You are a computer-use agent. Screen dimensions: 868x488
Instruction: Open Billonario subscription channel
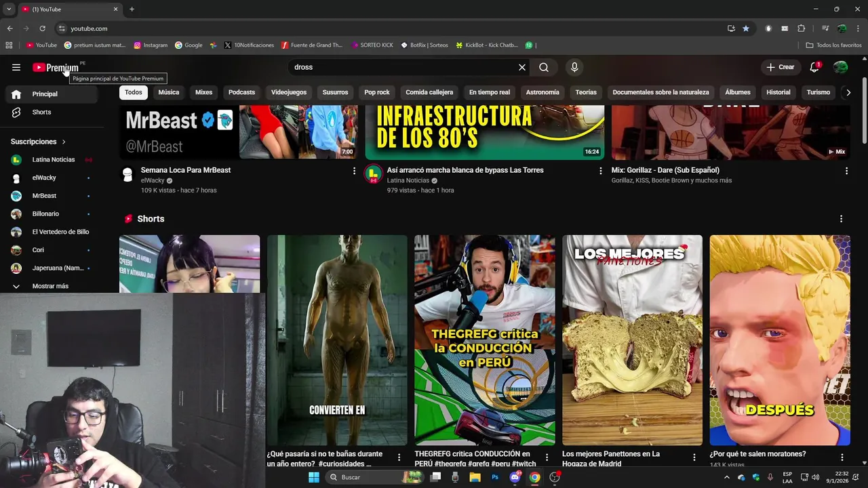tap(52, 213)
